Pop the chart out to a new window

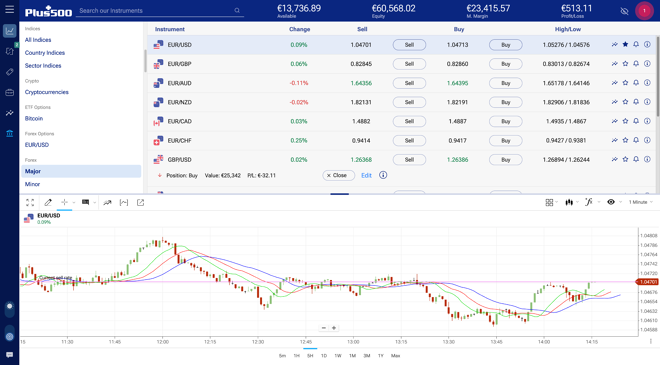(140, 202)
